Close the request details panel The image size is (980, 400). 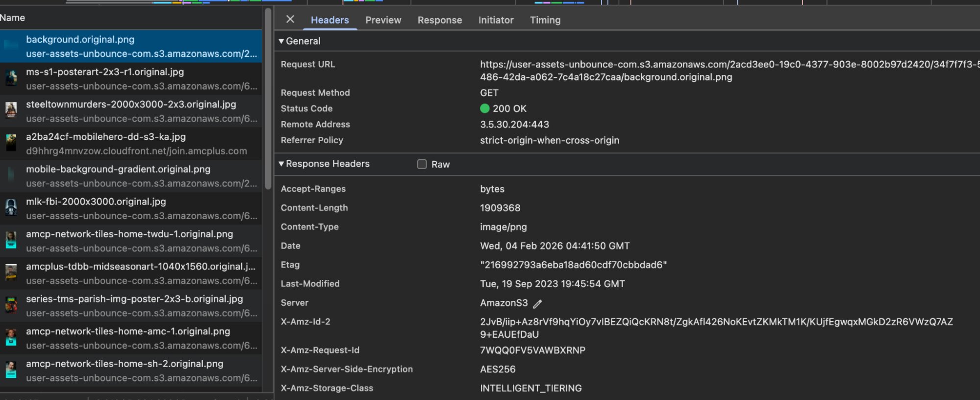click(x=290, y=19)
